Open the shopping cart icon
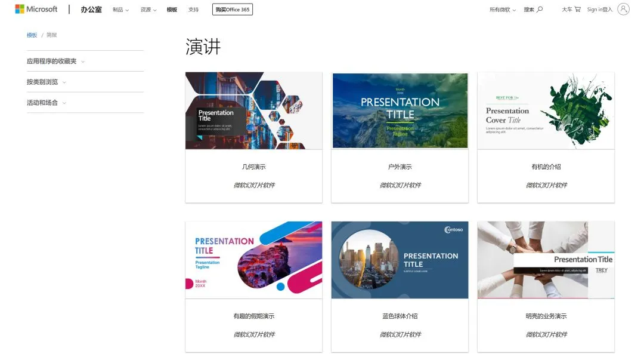The width and height of the screenshot is (644, 363). [577, 9]
